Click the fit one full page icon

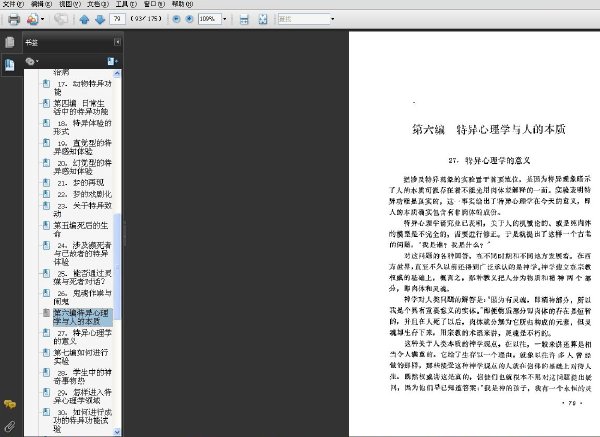(263, 19)
